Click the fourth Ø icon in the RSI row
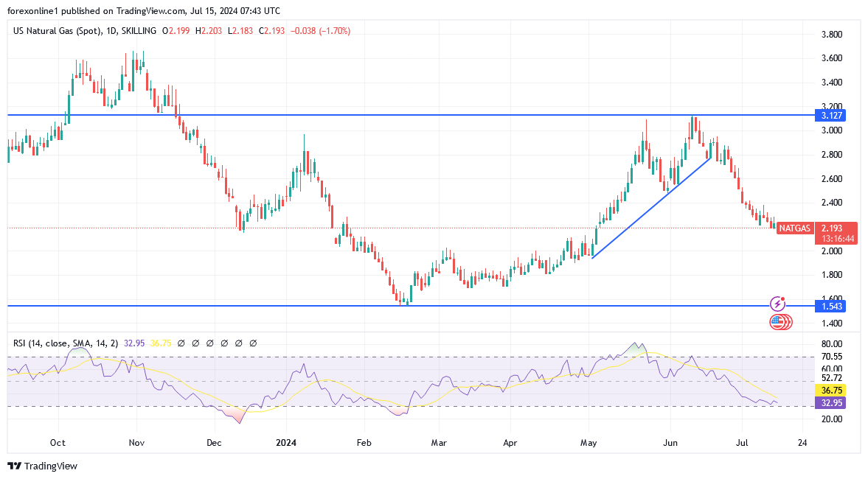The height and width of the screenshot is (479, 868). 224,343
